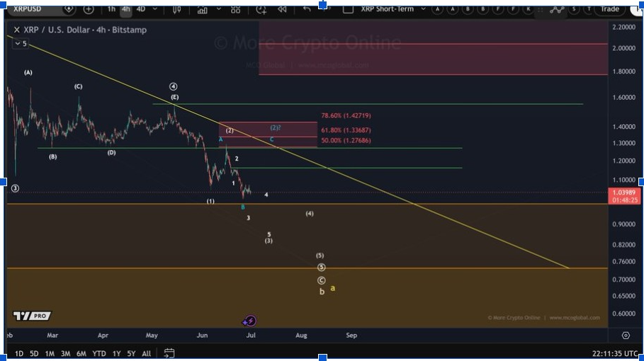Expand the collapsed indicators legend showing 5

pos(21,43)
